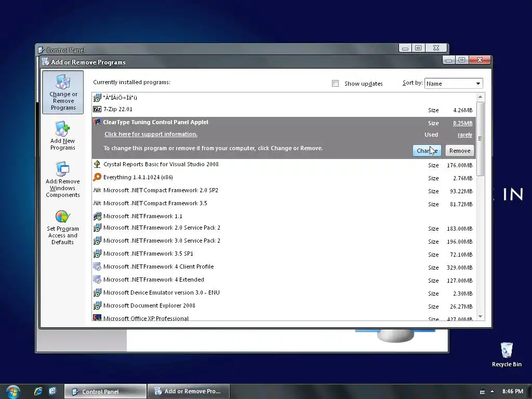
Task: Click the 8:46 PM taskbar clock
Action: point(513,391)
